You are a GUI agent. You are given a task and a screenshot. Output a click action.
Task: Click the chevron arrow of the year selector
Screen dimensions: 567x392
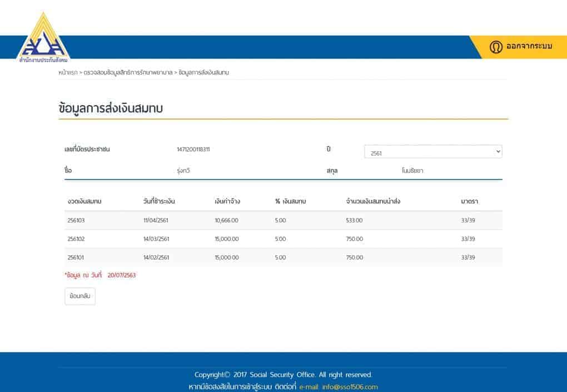[497, 152]
